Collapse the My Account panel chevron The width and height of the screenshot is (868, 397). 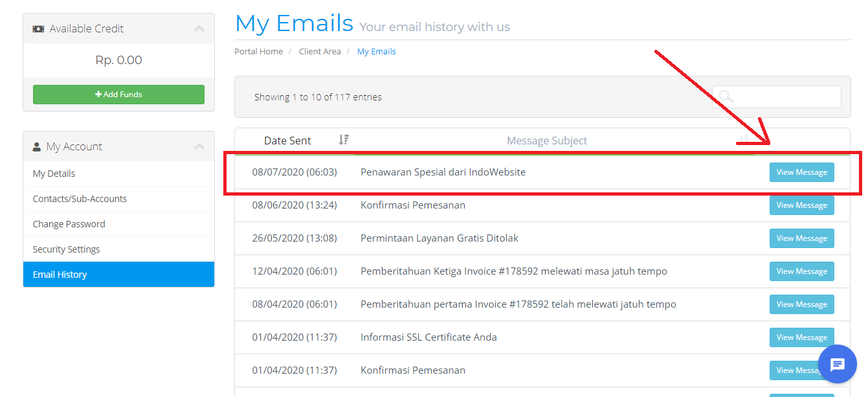click(199, 146)
